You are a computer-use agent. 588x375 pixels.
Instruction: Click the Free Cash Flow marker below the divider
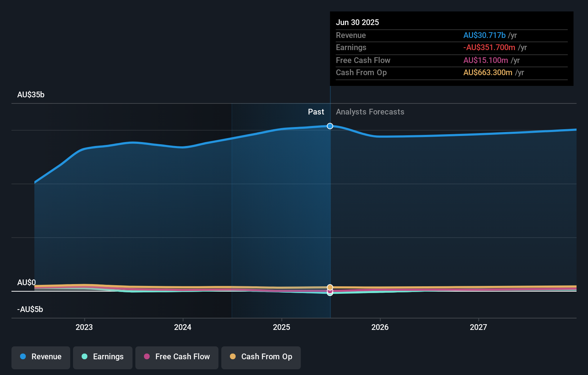330,292
